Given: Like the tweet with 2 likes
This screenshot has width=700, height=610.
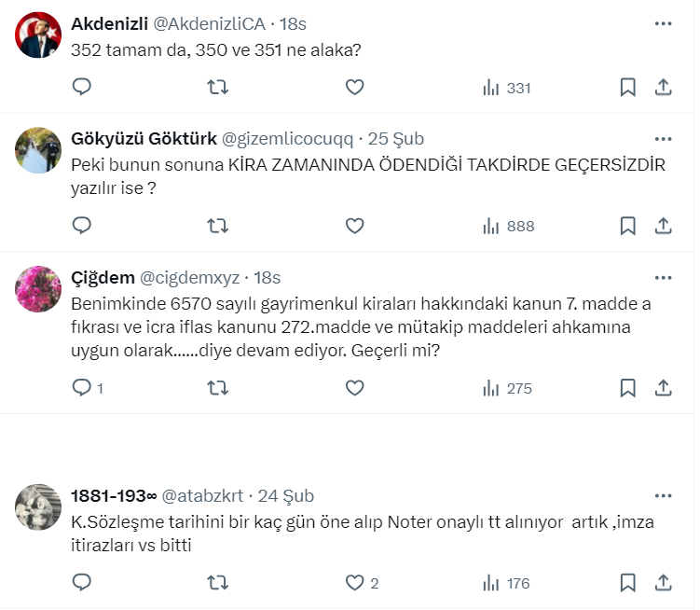Looking at the screenshot, I should tap(354, 583).
